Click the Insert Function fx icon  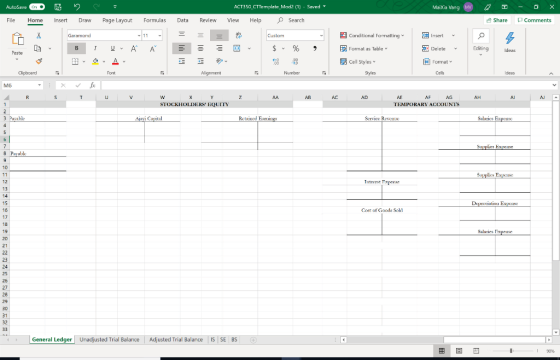92,85
